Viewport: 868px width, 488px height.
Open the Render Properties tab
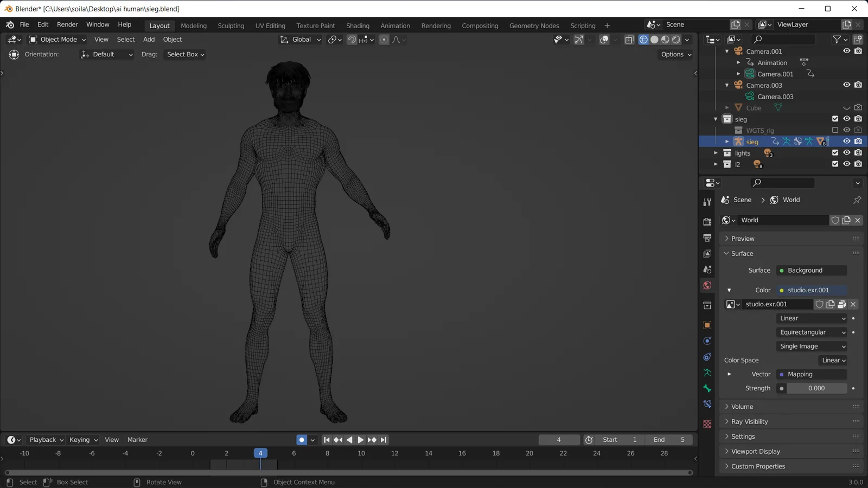point(707,221)
